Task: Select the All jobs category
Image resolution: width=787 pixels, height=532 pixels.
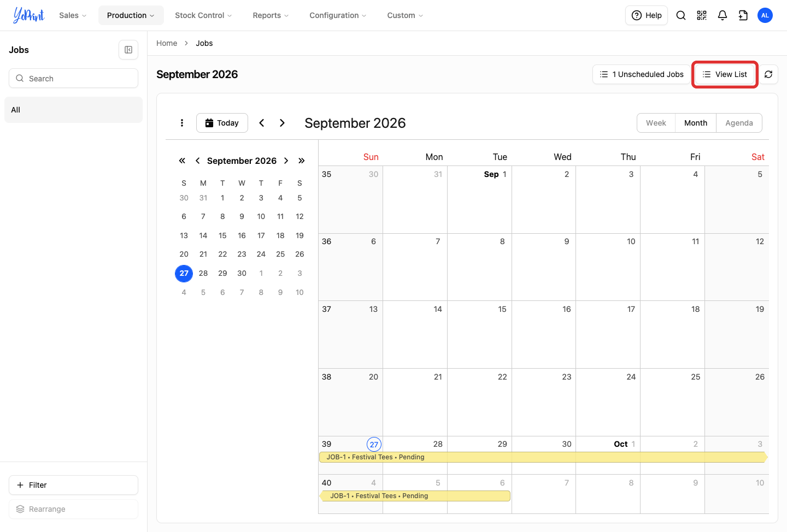Action: 73,110
